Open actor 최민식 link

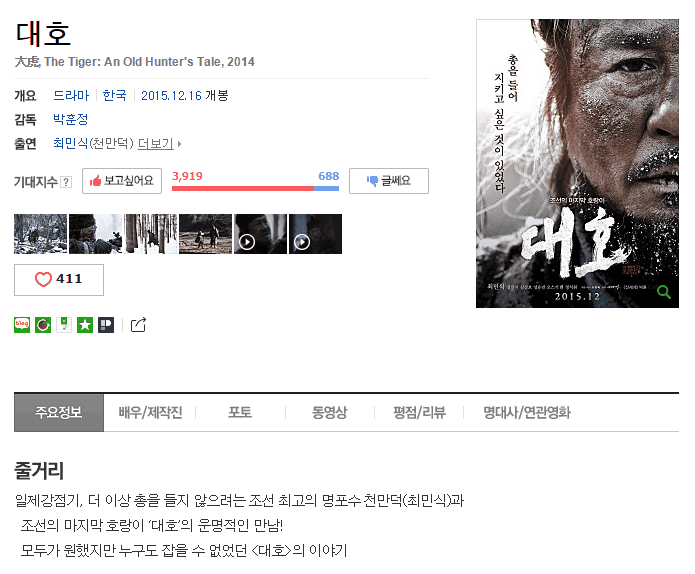(x=70, y=143)
